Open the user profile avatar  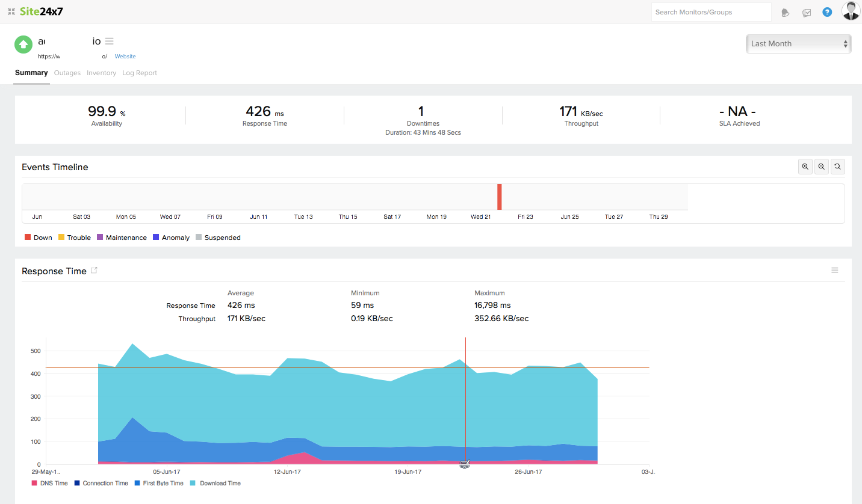(851, 11)
